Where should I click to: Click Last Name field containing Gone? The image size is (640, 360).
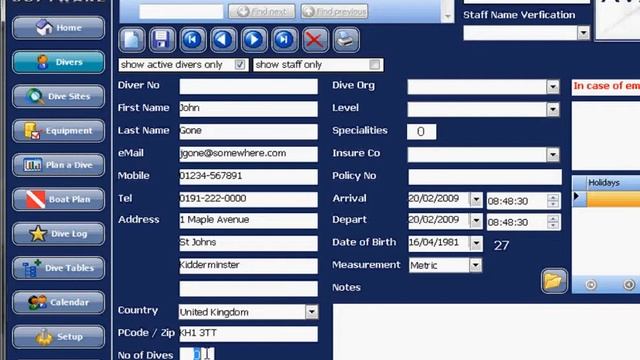[x=249, y=131]
